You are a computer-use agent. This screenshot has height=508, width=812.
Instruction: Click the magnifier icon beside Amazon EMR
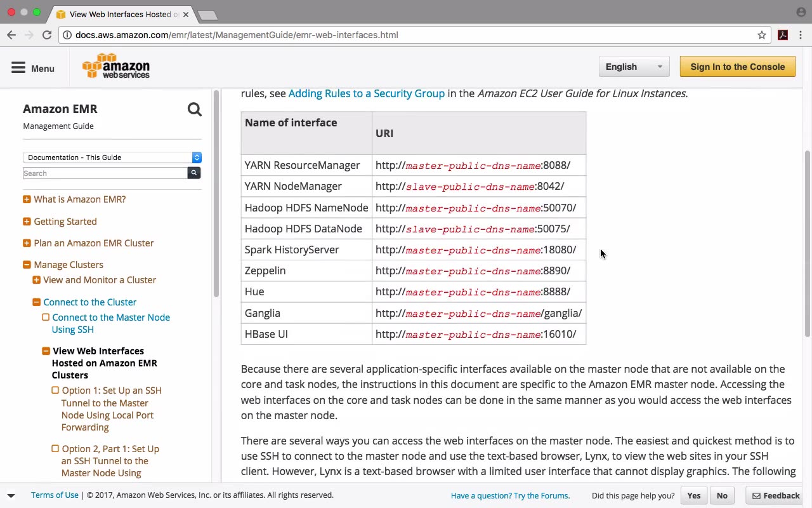click(x=195, y=110)
